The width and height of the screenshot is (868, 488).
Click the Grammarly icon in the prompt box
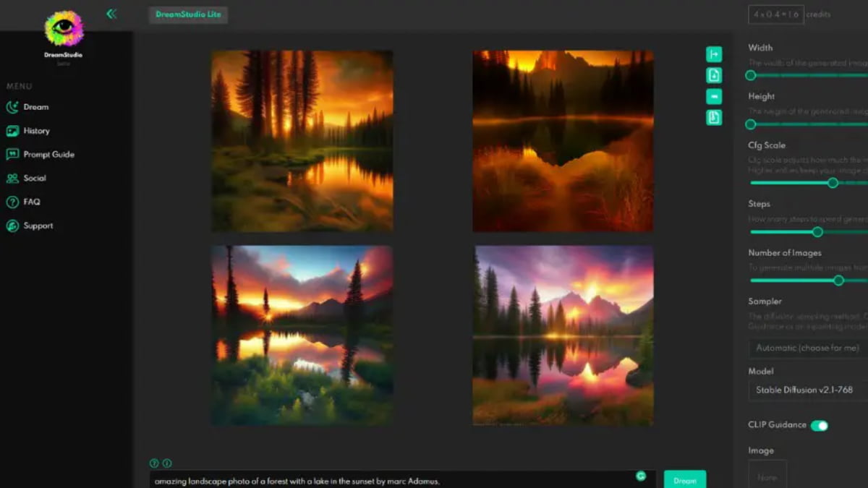tap(640, 476)
